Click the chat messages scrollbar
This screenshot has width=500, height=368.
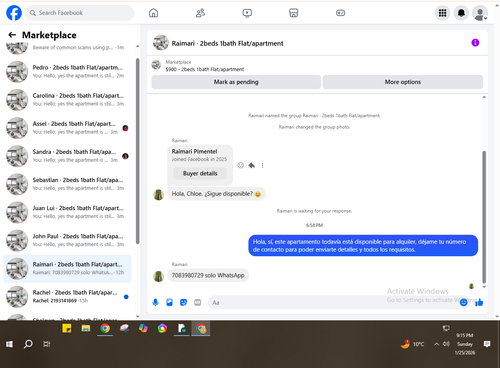coord(484,217)
